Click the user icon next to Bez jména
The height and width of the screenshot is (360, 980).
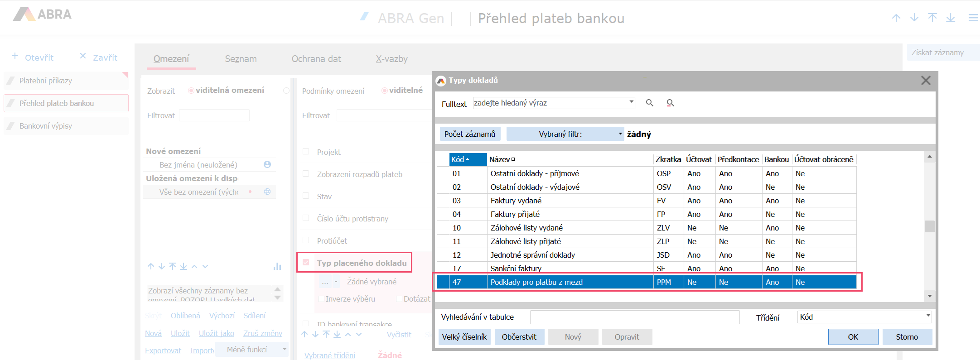[267, 164]
